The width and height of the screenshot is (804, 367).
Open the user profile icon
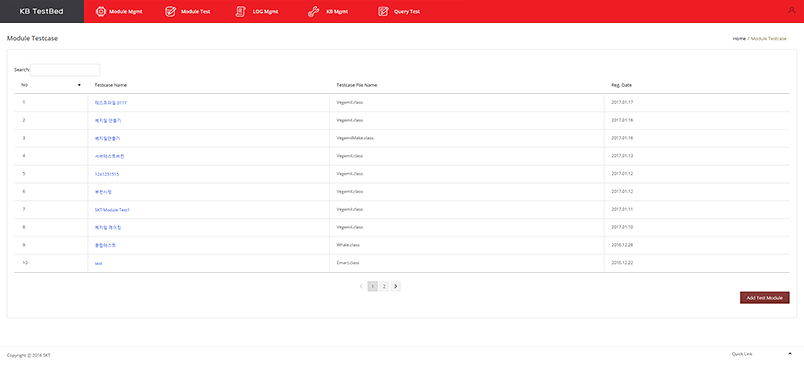[791, 10]
